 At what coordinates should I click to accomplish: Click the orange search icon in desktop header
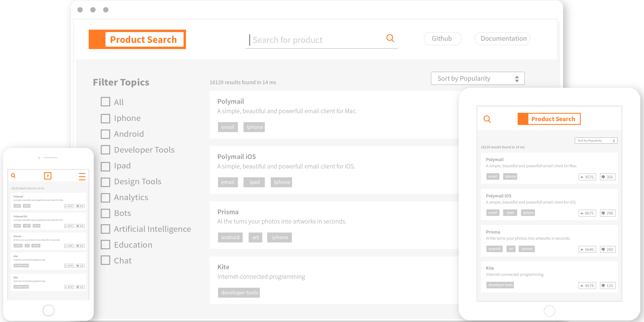pyautogui.click(x=390, y=38)
